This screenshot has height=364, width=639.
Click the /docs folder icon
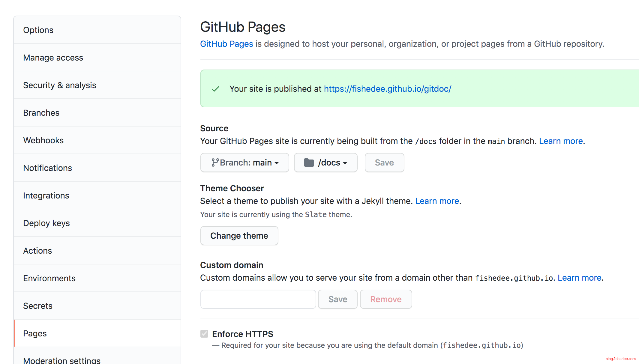click(309, 163)
